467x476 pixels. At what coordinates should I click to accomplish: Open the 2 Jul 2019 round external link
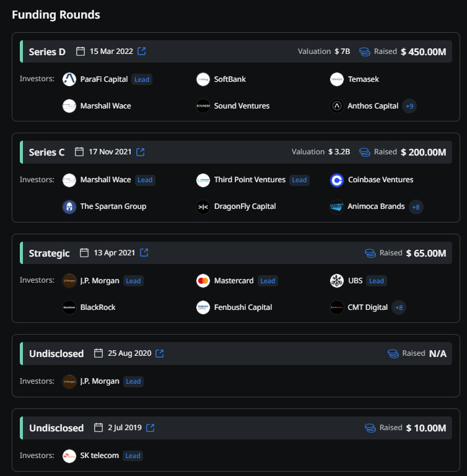tap(150, 428)
